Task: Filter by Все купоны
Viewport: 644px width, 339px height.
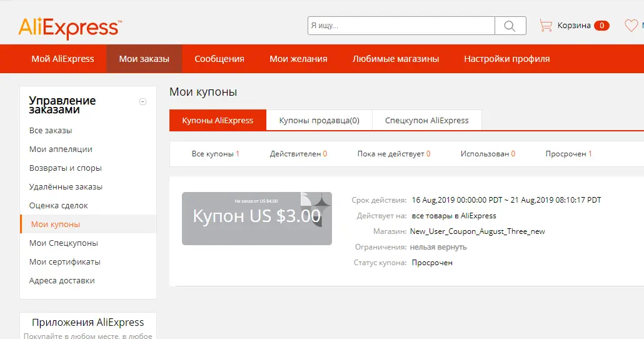Action: coord(215,154)
